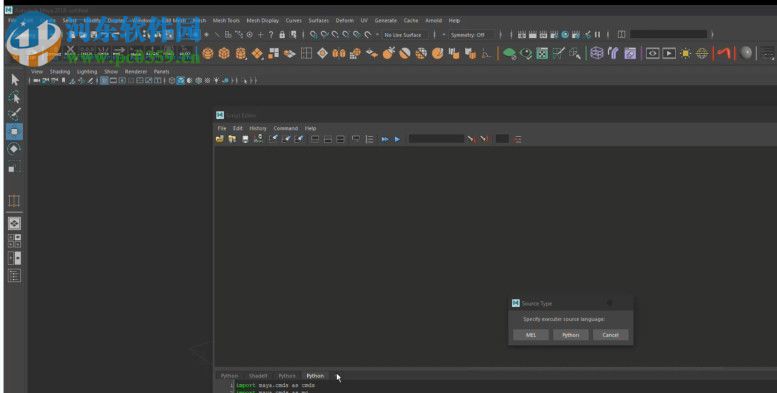The width and height of the screenshot is (777, 393).
Task: Open the Surfaces menu
Action: tap(319, 20)
